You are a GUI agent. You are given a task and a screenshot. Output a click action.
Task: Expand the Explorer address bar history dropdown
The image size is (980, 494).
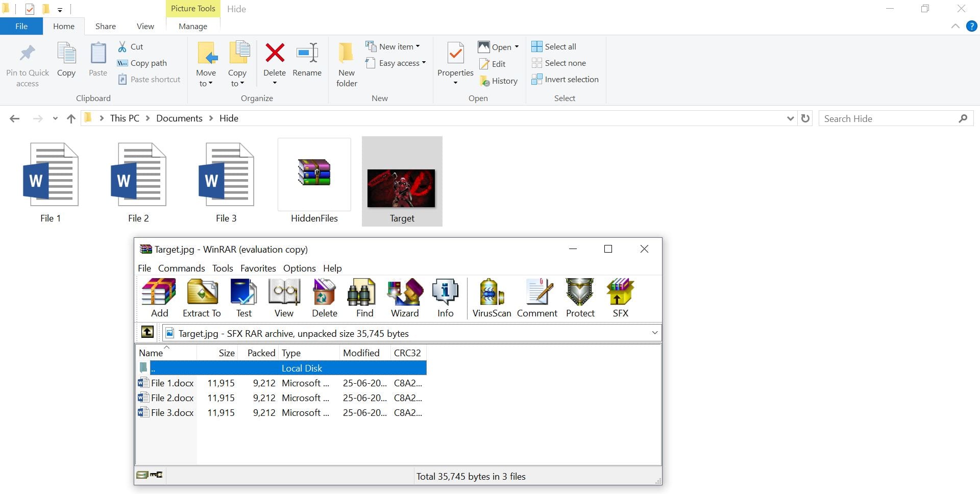point(790,118)
